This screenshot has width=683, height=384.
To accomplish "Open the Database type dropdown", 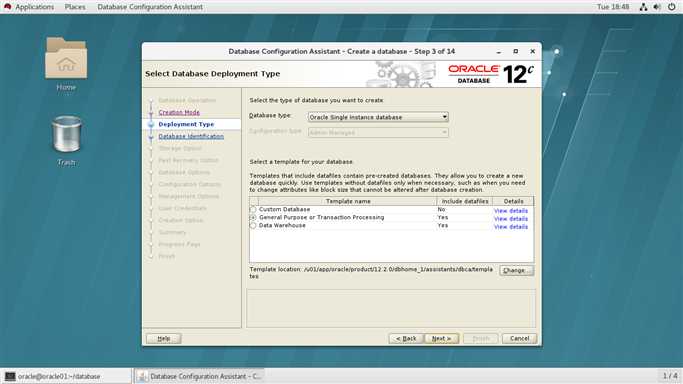I will pyautogui.click(x=378, y=117).
